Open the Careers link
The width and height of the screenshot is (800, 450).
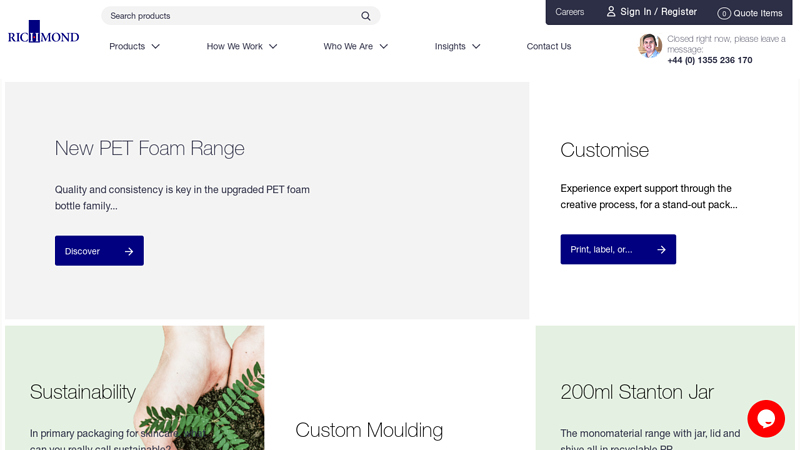569,12
